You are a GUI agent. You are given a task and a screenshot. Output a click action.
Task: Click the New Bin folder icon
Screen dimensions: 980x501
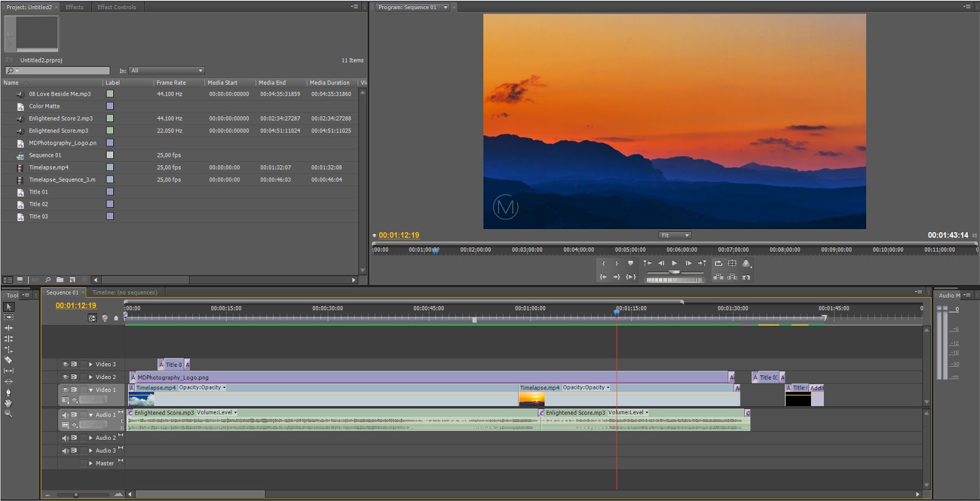(61, 280)
